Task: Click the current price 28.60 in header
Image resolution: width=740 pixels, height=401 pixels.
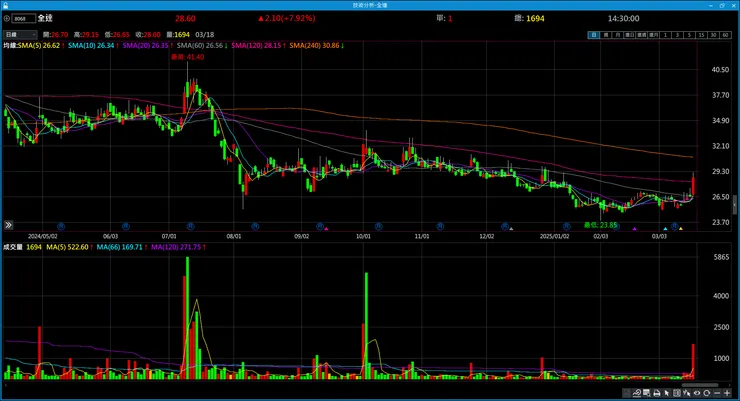Action: (x=185, y=18)
